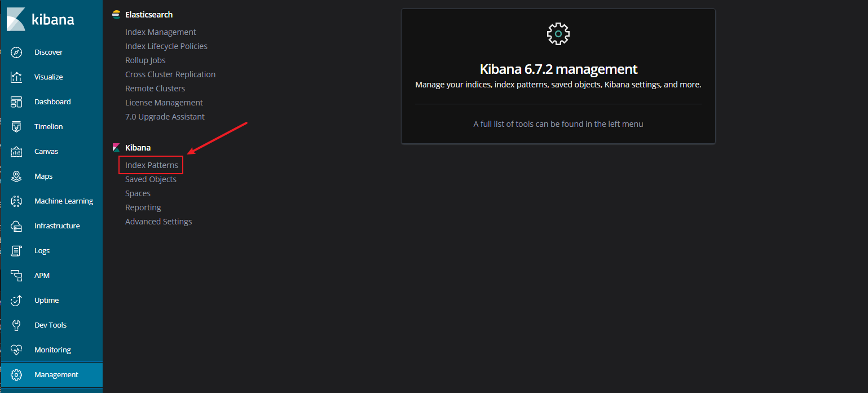Open the Machine Learning icon
Image resolution: width=868 pixels, height=393 pixels.
click(x=16, y=201)
